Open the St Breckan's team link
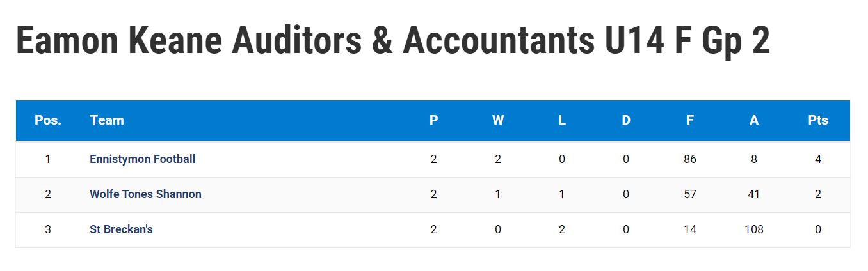Image resolution: width=868 pixels, height=271 pixels. tap(121, 229)
